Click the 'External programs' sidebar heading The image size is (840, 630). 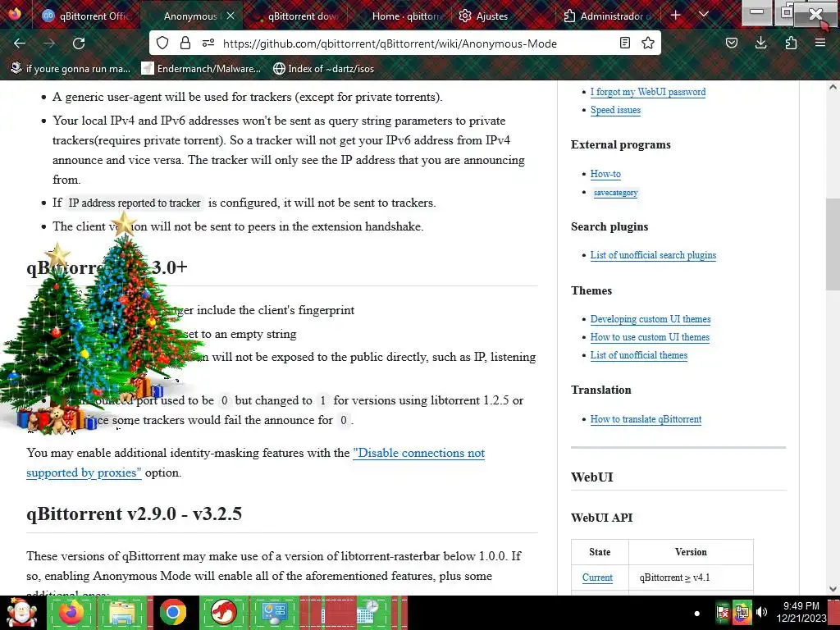point(620,144)
